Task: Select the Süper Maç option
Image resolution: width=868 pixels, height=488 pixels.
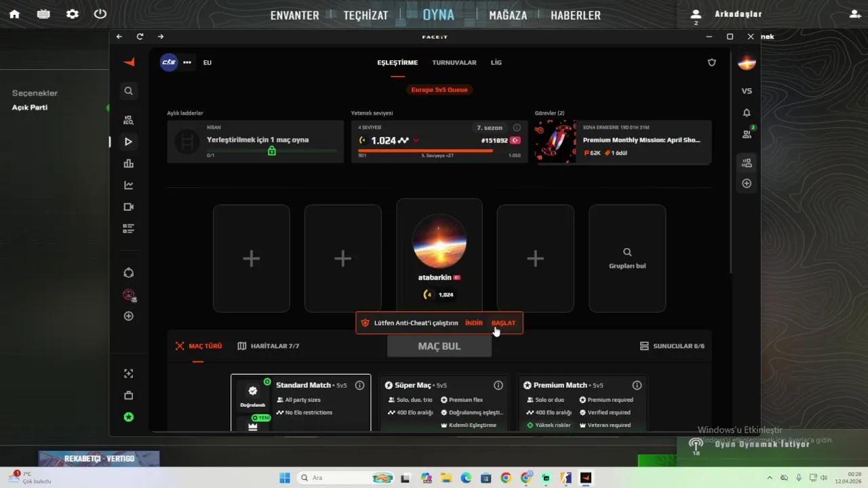Action: (x=443, y=403)
